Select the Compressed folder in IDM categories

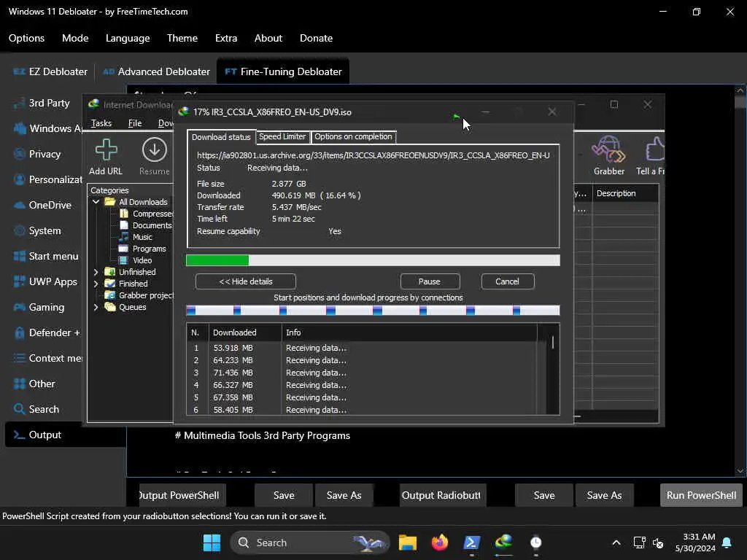(x=147, y=214)
